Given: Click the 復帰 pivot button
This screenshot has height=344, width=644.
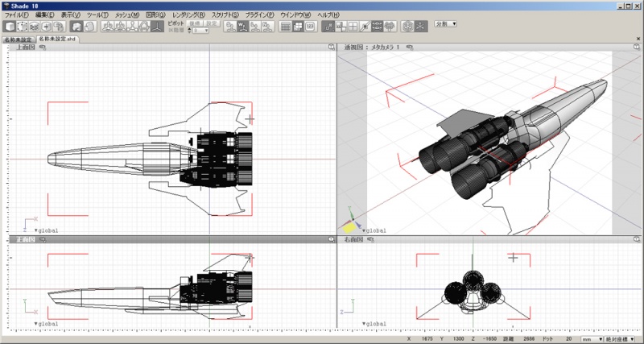Looking at the screenshot, I should (x=195, y=23).
